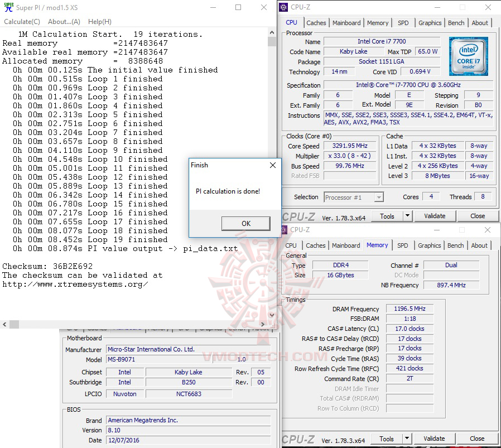This screenshot has width=501, height=448.
Task: Click the DRAM Frequency value 1196.5 MHz
Action: 410,309
